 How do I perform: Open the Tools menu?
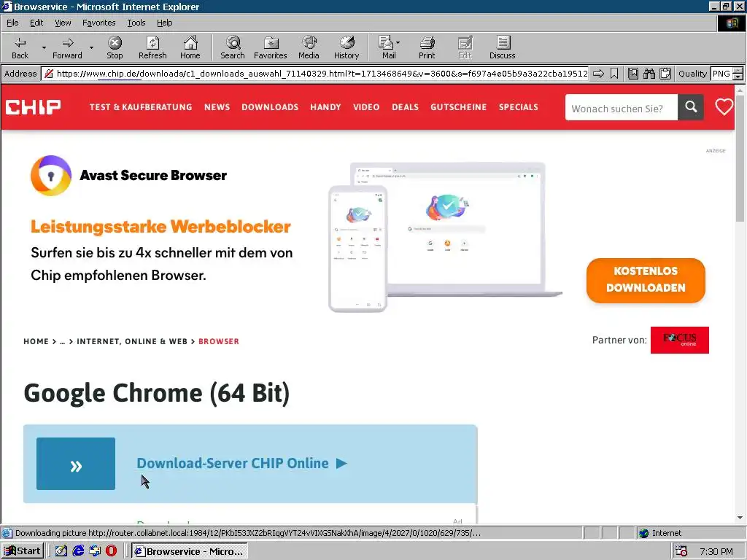[136, 23]
